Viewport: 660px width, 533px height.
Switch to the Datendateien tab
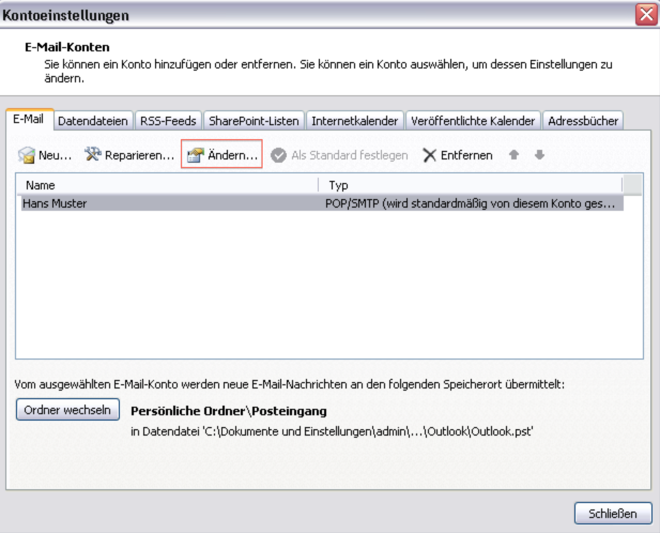point(93,121)
